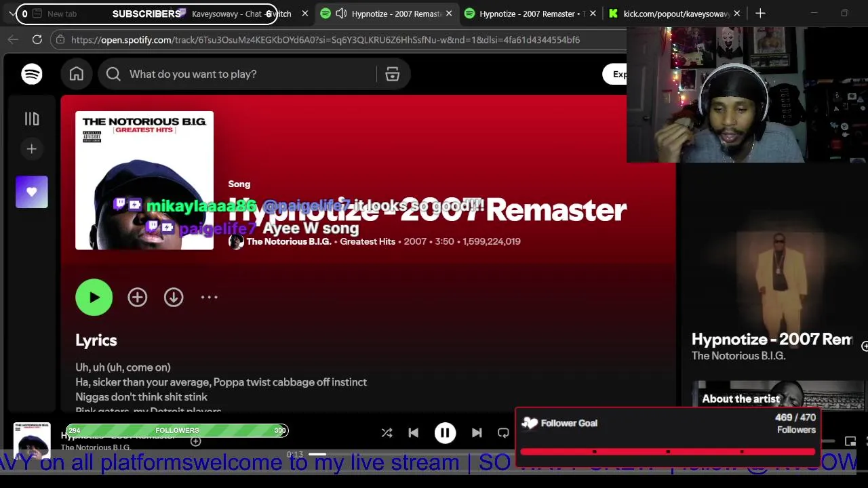Click the Lyrics heading
The height and width of the screenshot is (488, 868).
click(96, 340)
